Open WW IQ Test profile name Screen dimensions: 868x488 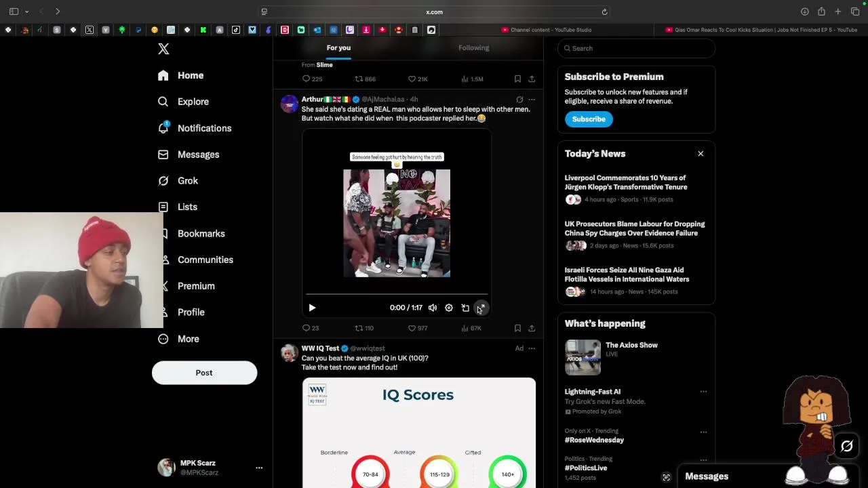point(320,348)
